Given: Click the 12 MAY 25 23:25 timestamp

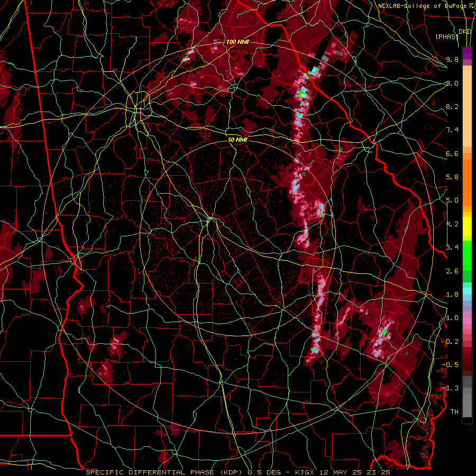Looking at the screenshot, I should (x=356, y=472).
